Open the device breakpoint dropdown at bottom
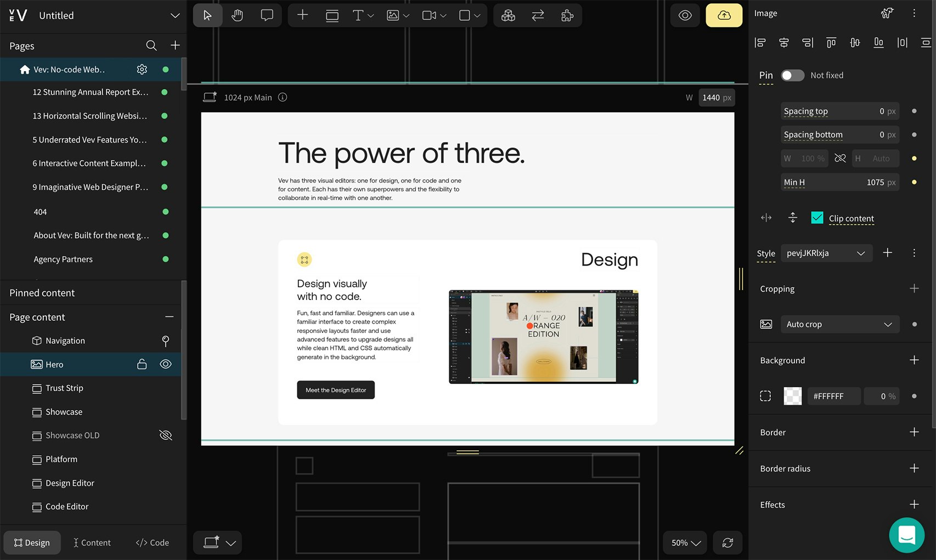The image size is (936, 560). click(x=217, y=542)
